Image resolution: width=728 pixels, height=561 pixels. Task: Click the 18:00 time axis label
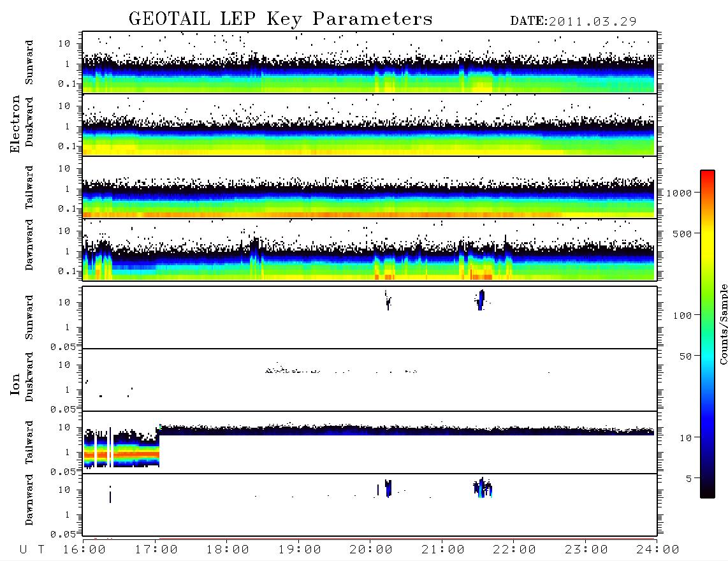(x=228, y=550)
